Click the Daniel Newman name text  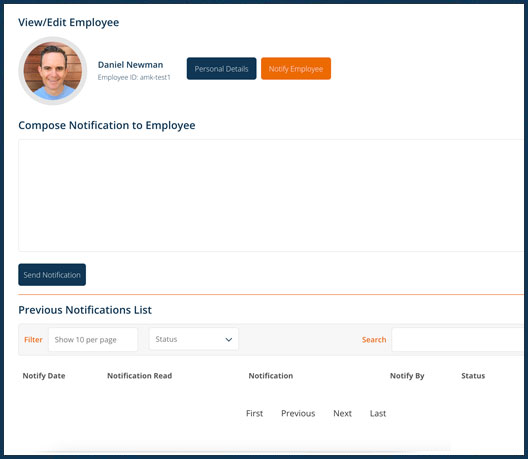pos(130,65)
